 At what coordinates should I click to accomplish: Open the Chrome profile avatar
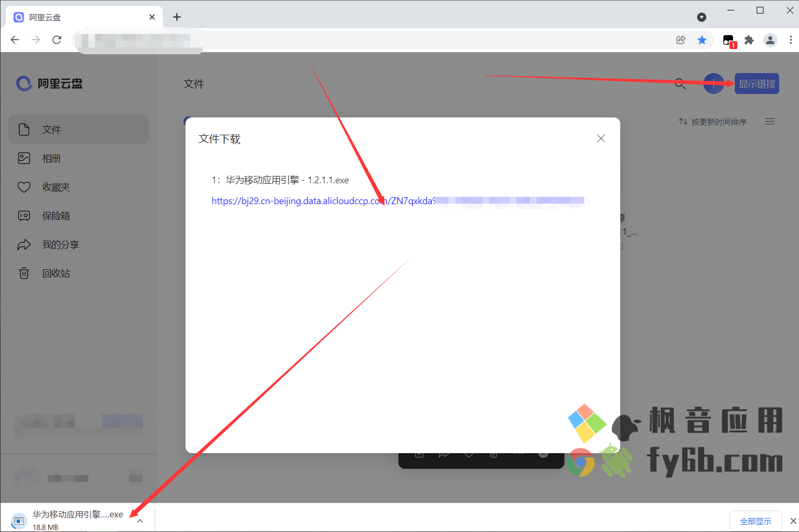(770, 40)
